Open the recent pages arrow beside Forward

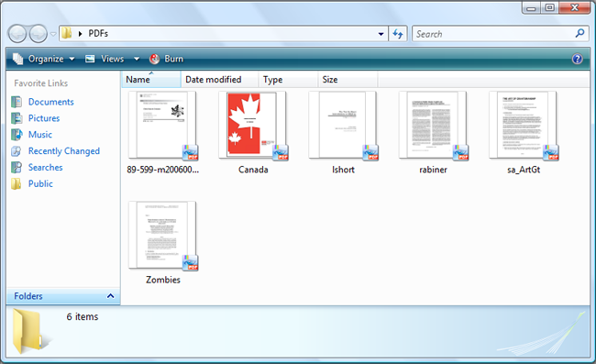coord(53,34)
